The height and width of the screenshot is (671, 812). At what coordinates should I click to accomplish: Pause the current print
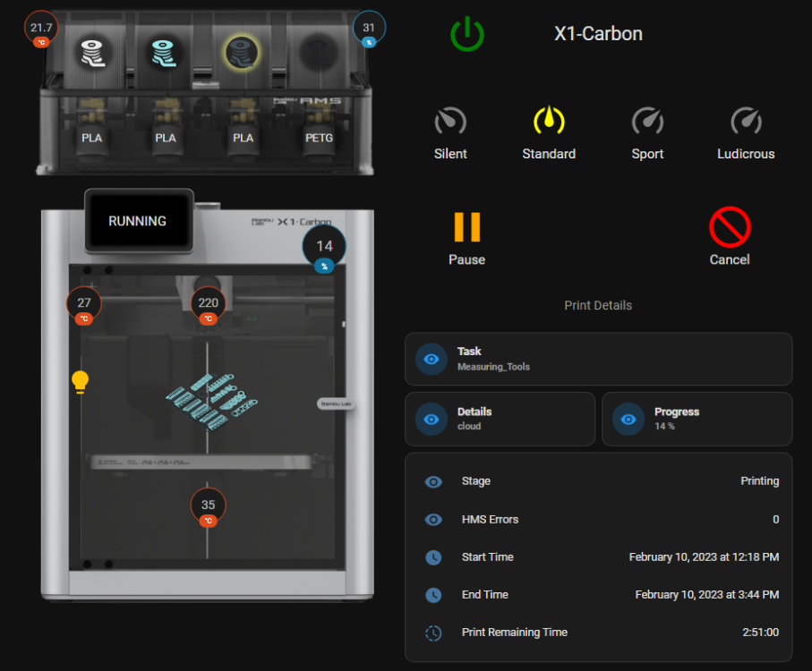pyautogui.click(x=467, y=239)
